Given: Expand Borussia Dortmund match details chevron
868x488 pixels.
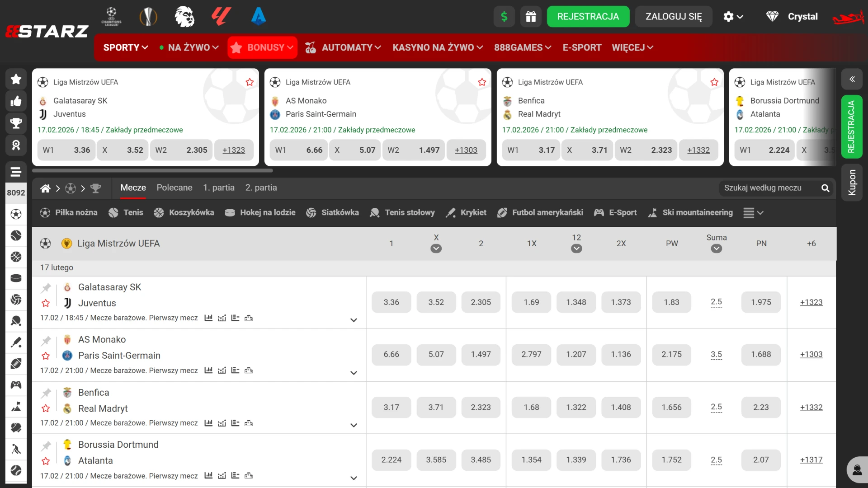Looking at the screenshot, I should click(x=354, y=478).
